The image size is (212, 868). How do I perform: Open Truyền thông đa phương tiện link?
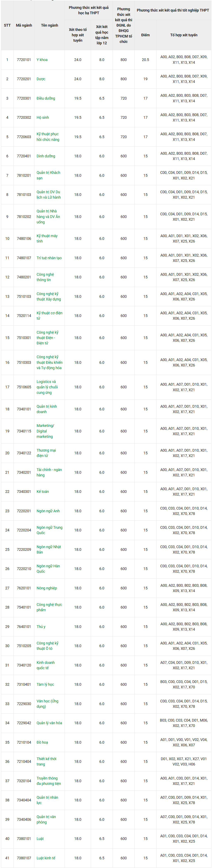pos(48,781)
